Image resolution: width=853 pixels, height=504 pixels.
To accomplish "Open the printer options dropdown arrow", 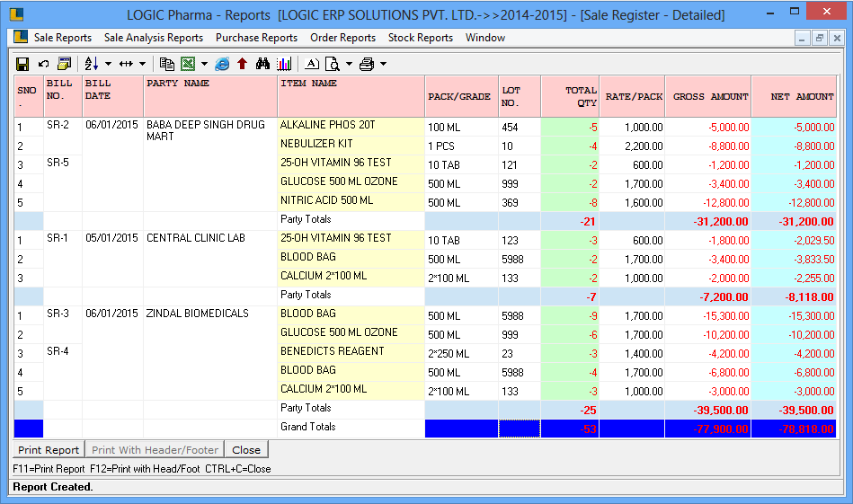I will pos(384,64).
